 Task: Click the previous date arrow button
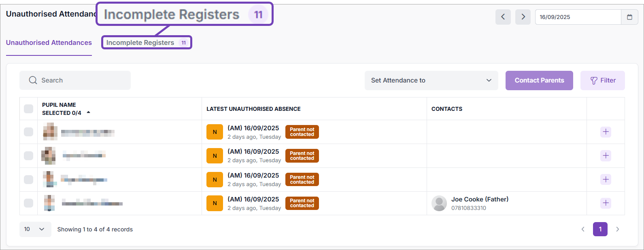click(503, 17)
